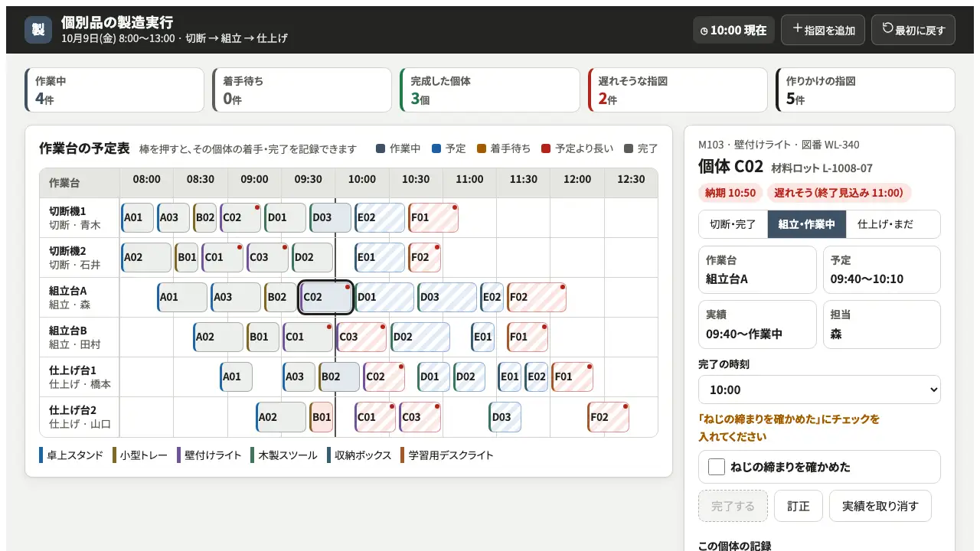This screenshot has height=551, width=980.
Task: Open bar F02 in the 仕上げ台2 row
Action: (609, 416)
